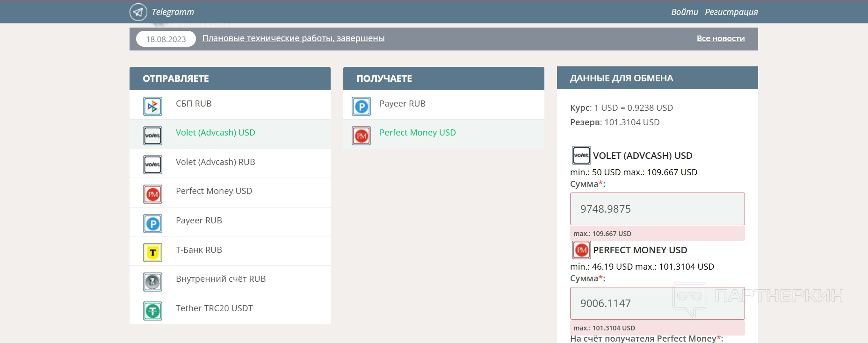868x343 pixels.
Task: Select Payeer RUB in the send list
Action: tap(230, 222)
